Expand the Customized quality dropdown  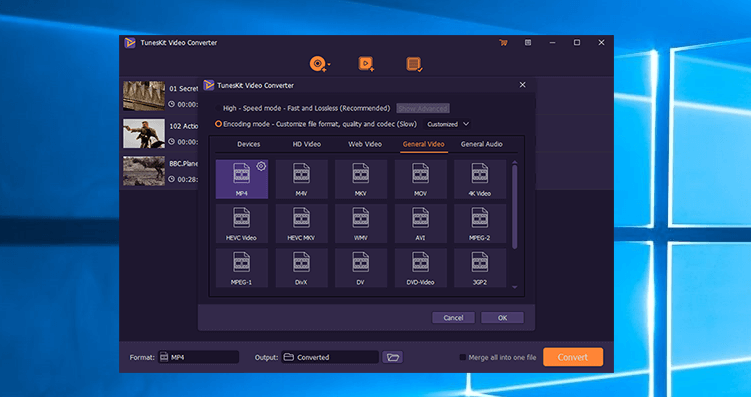(447, 124)
